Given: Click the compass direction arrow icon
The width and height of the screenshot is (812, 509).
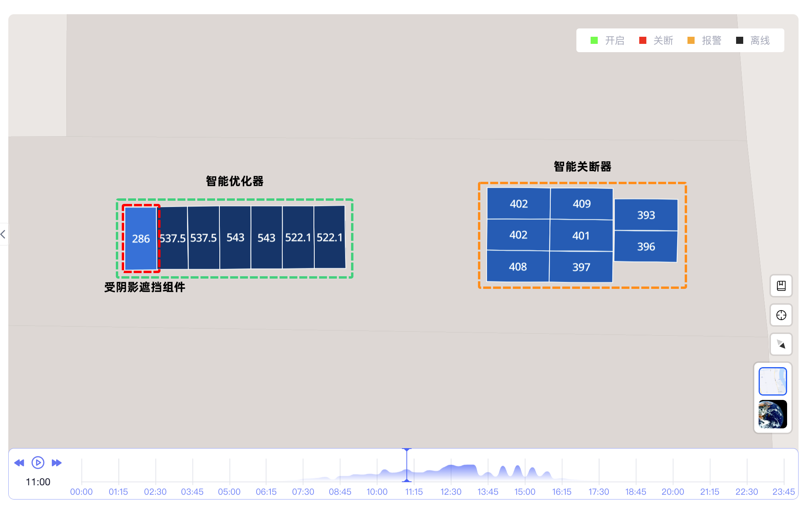Looking at the screenshot, I should coord(781,344).
